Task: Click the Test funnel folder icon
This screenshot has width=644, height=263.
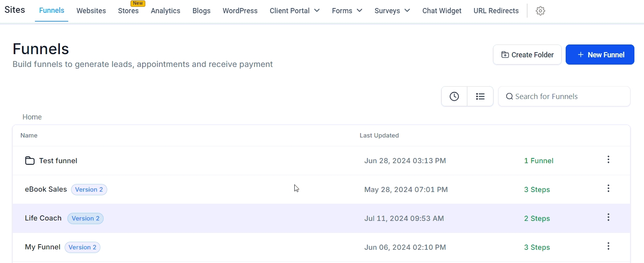Action: pos(30,161)
